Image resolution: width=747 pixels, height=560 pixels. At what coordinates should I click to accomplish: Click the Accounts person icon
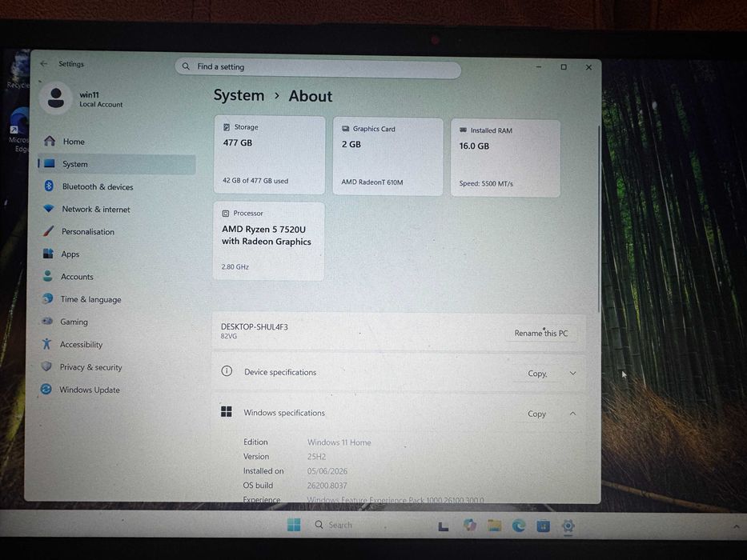tap(48, 276)
